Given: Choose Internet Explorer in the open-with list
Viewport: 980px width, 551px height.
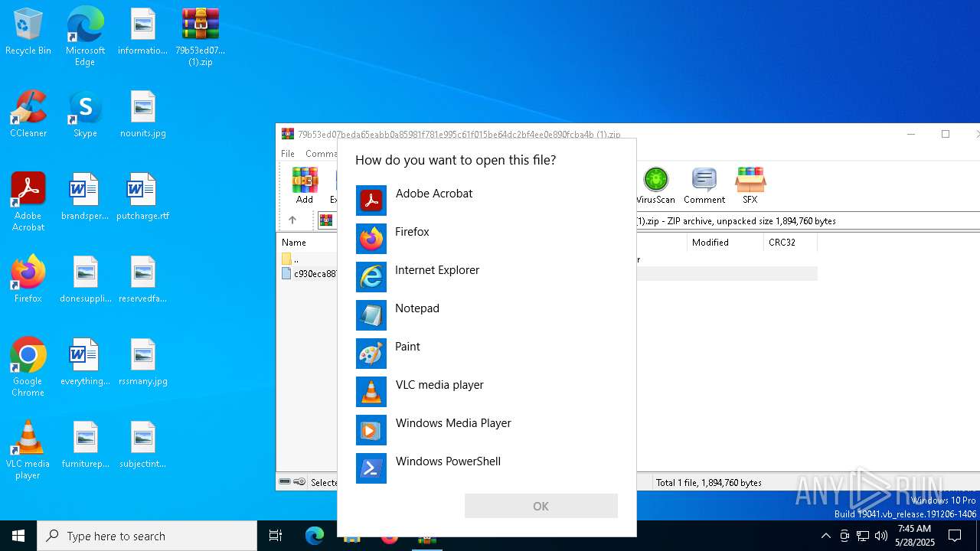Looking at the screenshot, I should point(486,277).
